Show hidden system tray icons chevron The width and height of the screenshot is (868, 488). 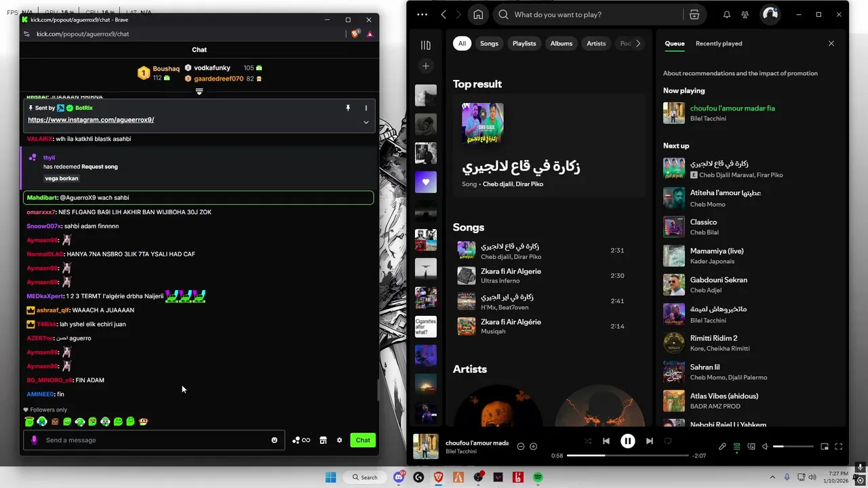coord(772,477)
